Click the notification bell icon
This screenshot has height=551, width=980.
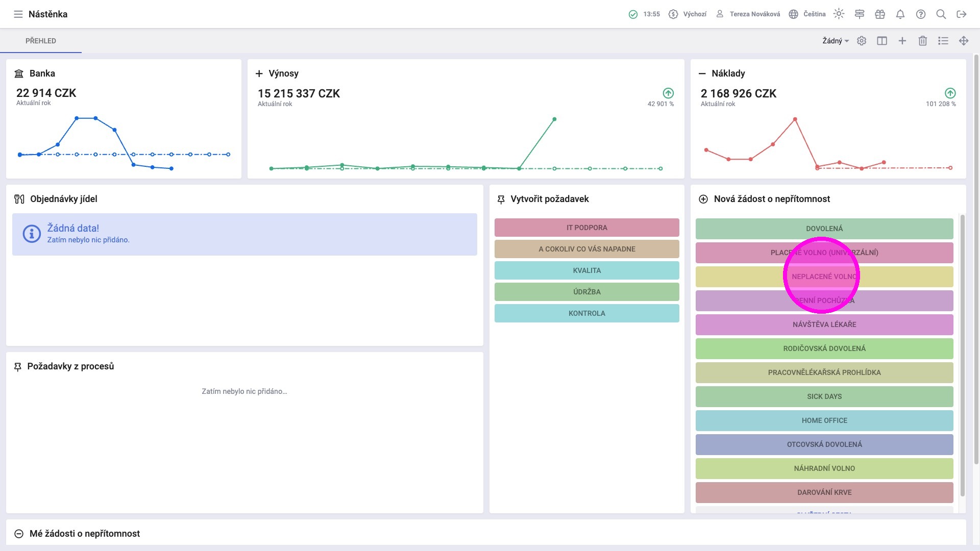click(900, 14)
